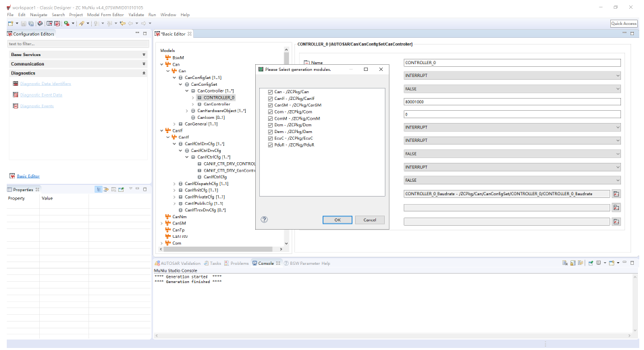644x350 pixels.
Task: Switch to the AUTOSAR Validation tab
Action: tap(178, 264)
